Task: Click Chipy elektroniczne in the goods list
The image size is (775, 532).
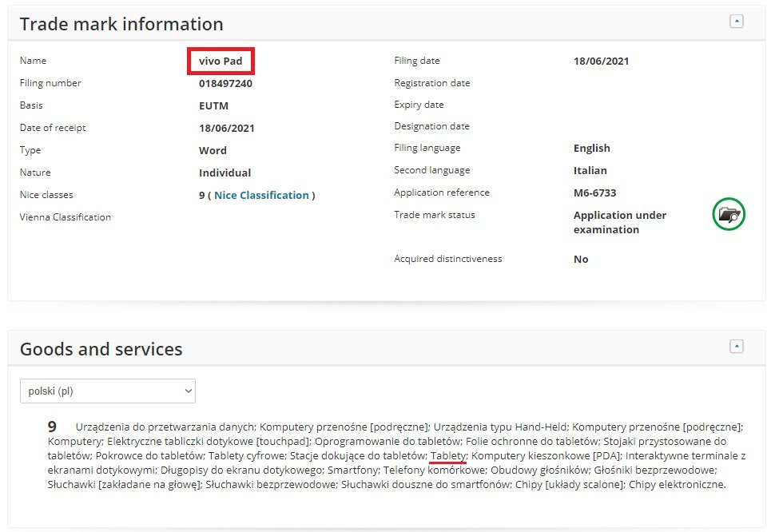Action: [x=678, y=484]
